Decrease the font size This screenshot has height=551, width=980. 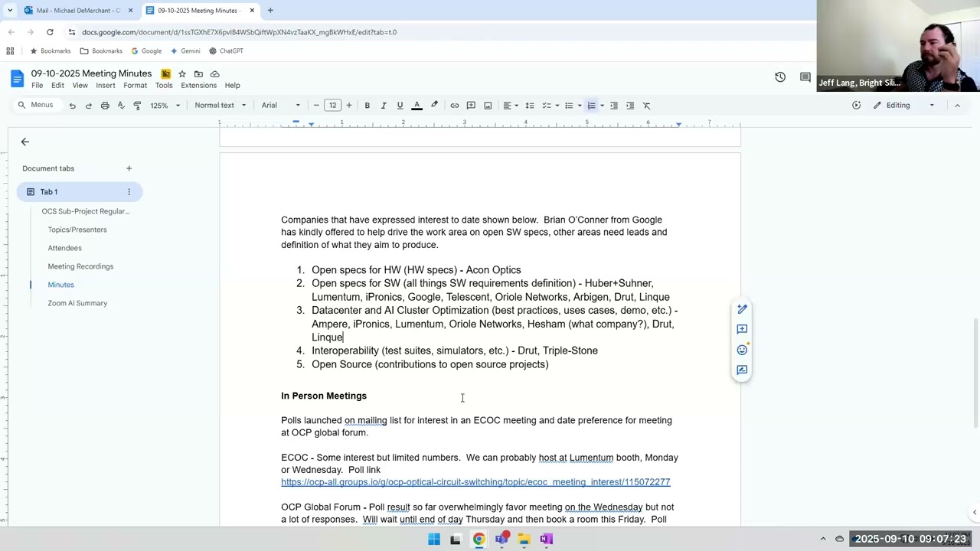[x=316, y=106]
